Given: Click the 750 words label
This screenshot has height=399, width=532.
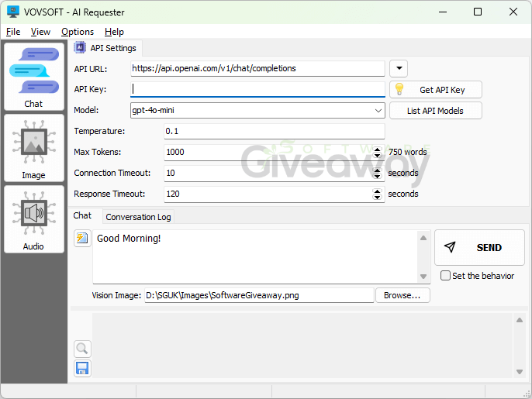Looking at the screenshot, I should (407, 152).
